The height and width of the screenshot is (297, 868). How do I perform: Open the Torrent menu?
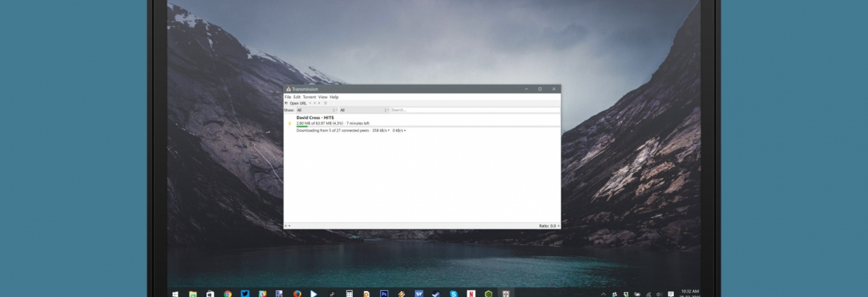click(309, 97)
